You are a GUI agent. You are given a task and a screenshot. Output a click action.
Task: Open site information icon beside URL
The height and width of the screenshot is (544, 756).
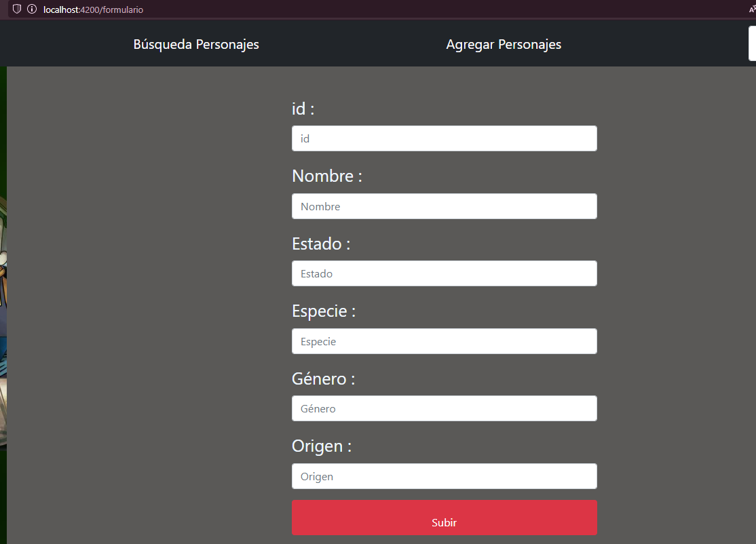coord(32,9)
